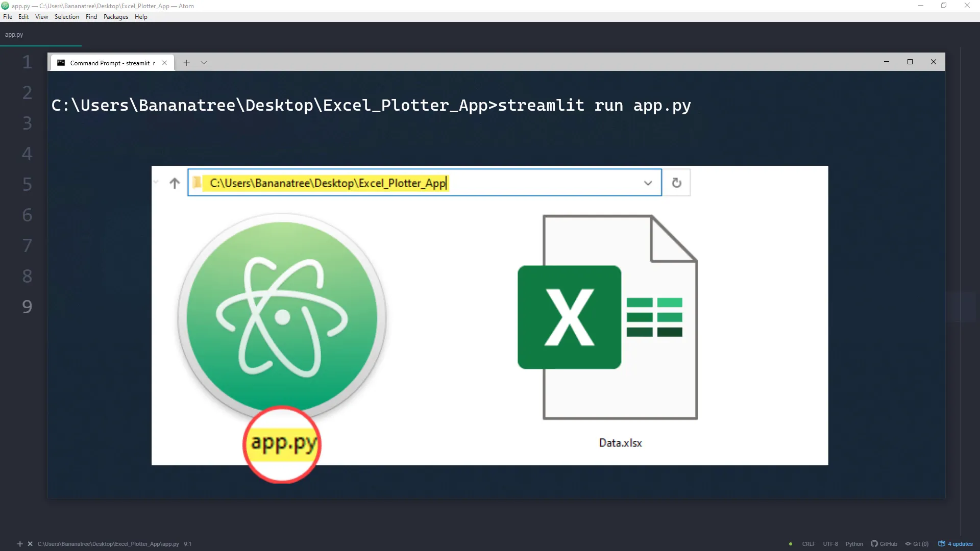Switch to the app.py editor tab

tap(14, 34)
